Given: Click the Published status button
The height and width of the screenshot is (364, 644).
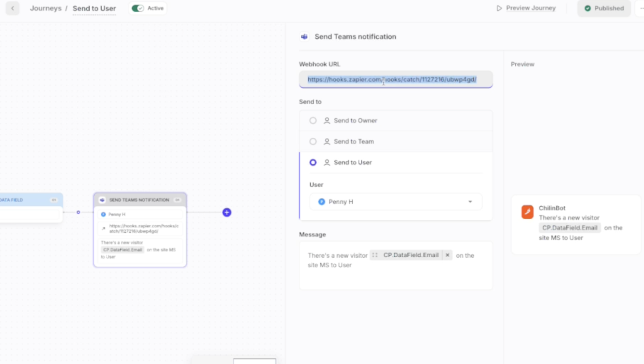Looking at the screenshot, I should 604,8.
